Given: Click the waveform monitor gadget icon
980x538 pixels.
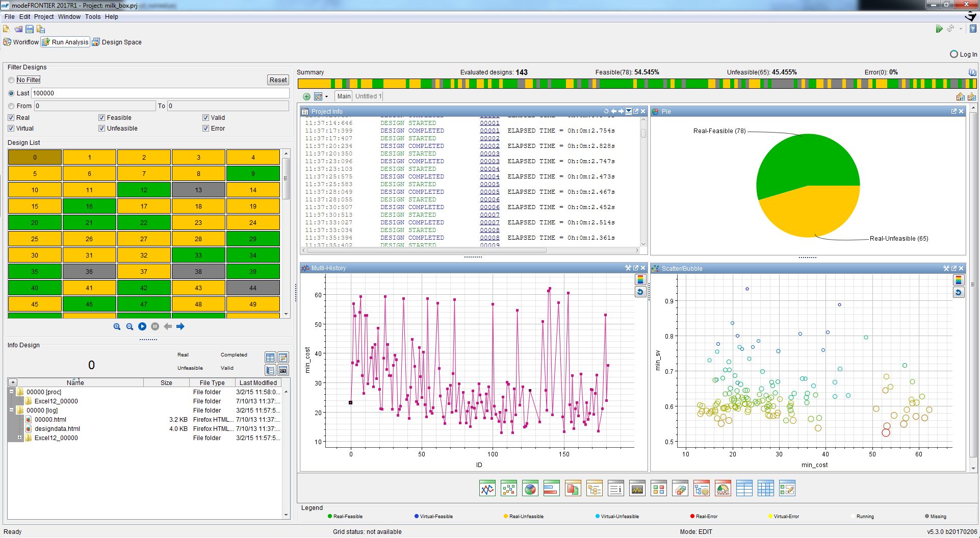Looking at the screenshot, I should pyautogui.click(x=637, y=489).
